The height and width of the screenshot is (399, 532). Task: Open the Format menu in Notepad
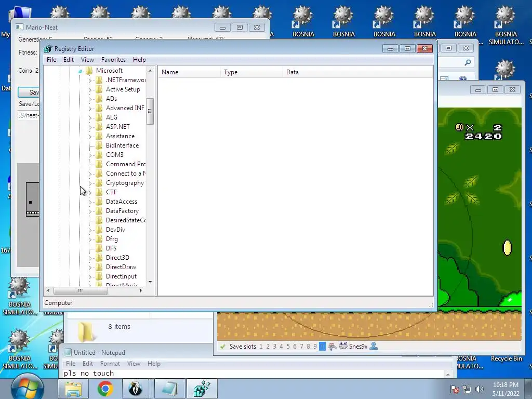[110, 363]
